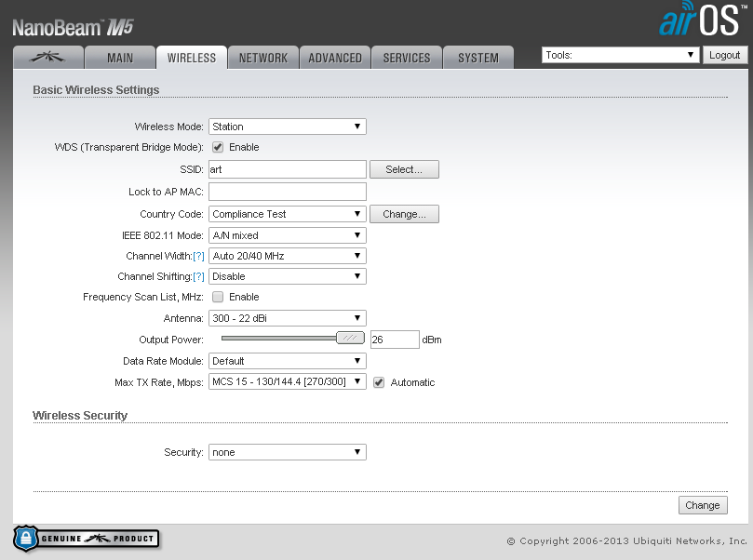Click the Lock to AP MAC field

coord(288,192)
